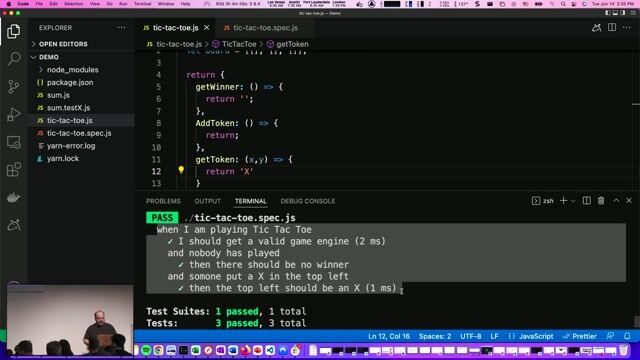Select the tic-tac-toe.js editor tab
Image resolution: width=640 pixels, height=360 pixels.
click(176, 28)
